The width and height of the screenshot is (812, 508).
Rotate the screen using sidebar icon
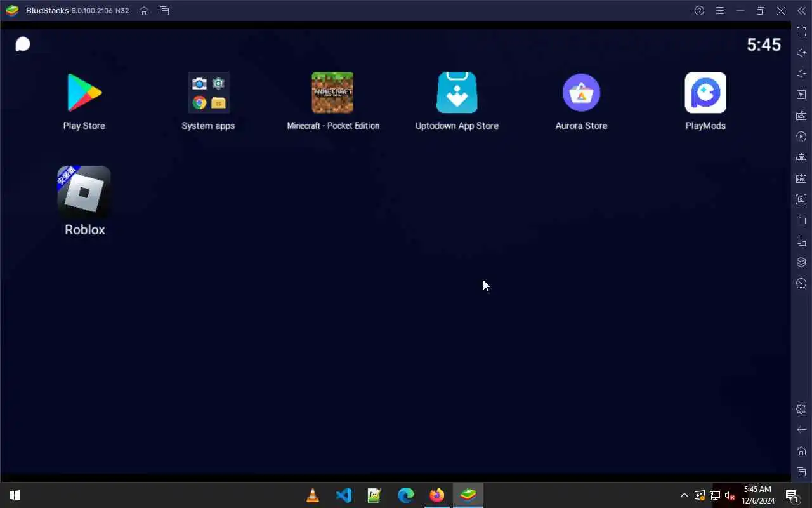[801, 241]
